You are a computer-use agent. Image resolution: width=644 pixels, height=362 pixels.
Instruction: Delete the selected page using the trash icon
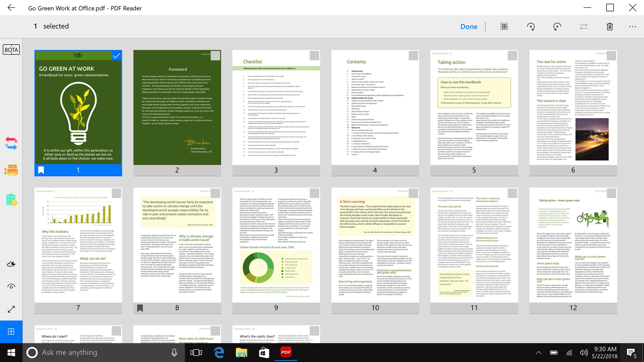tap(609, 26)
